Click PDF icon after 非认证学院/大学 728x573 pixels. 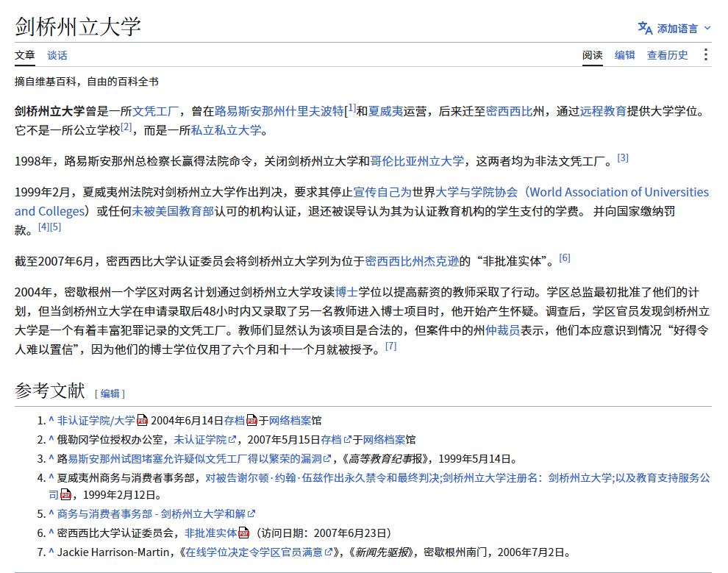142,420
